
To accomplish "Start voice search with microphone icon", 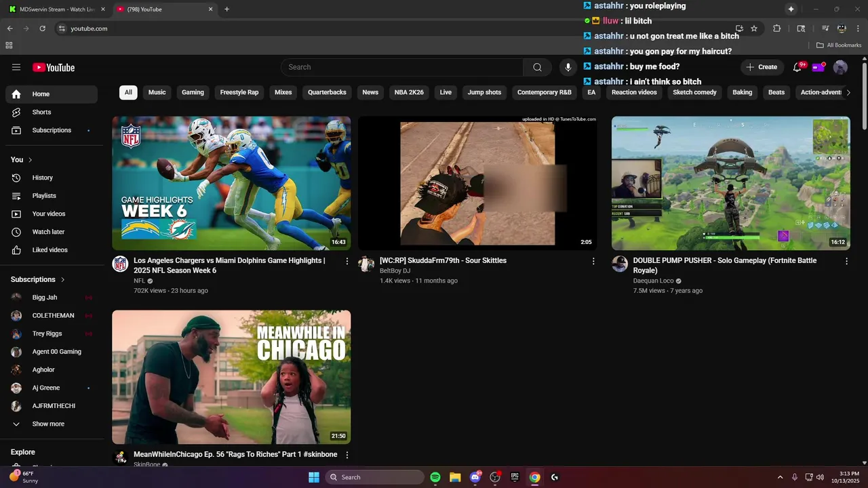I will coord(568,67).
